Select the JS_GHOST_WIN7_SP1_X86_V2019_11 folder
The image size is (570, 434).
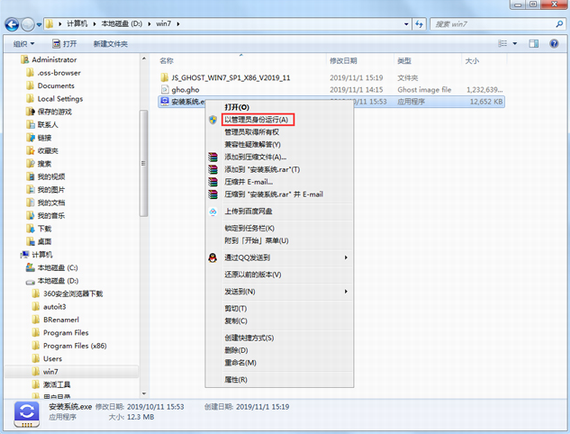point(230,78)
